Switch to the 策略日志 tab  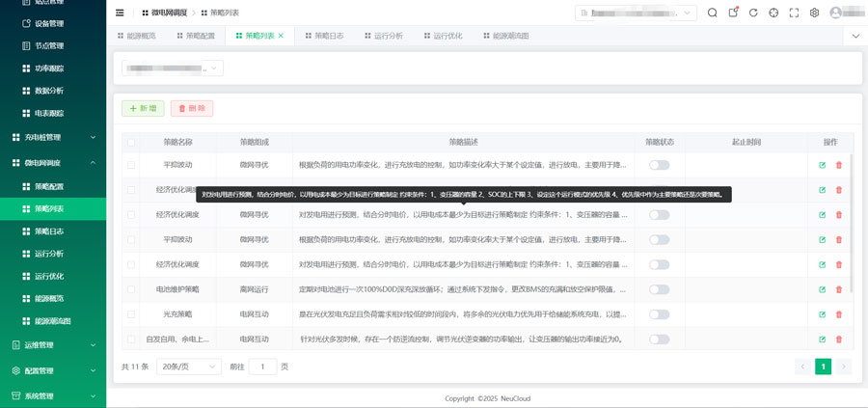pos(324,36)
